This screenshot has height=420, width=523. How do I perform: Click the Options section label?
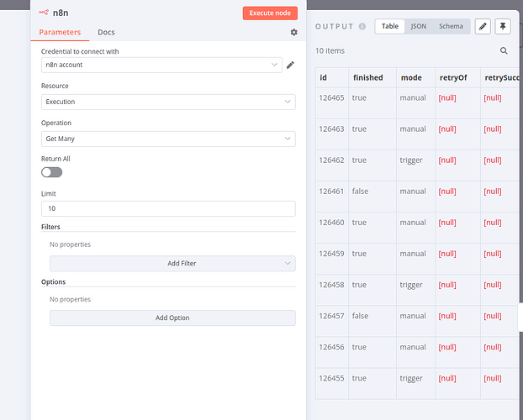pyautogui.click(x=53, y=282)
